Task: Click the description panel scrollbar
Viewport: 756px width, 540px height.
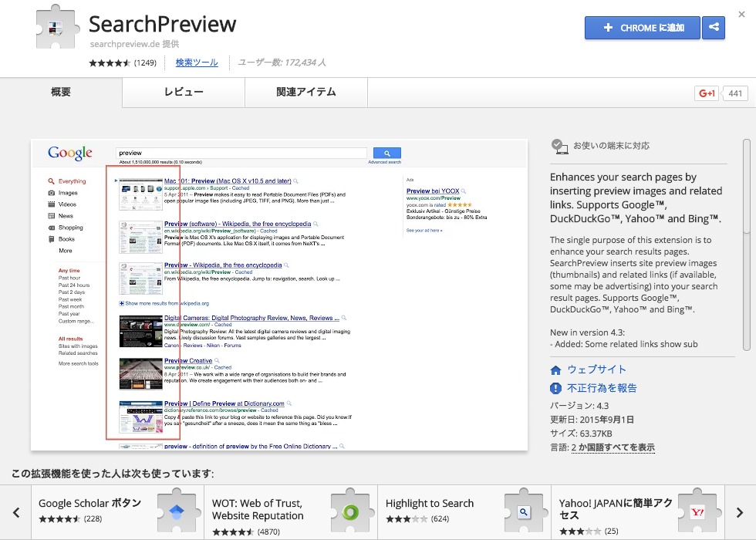Action: [x=747, y=245]
